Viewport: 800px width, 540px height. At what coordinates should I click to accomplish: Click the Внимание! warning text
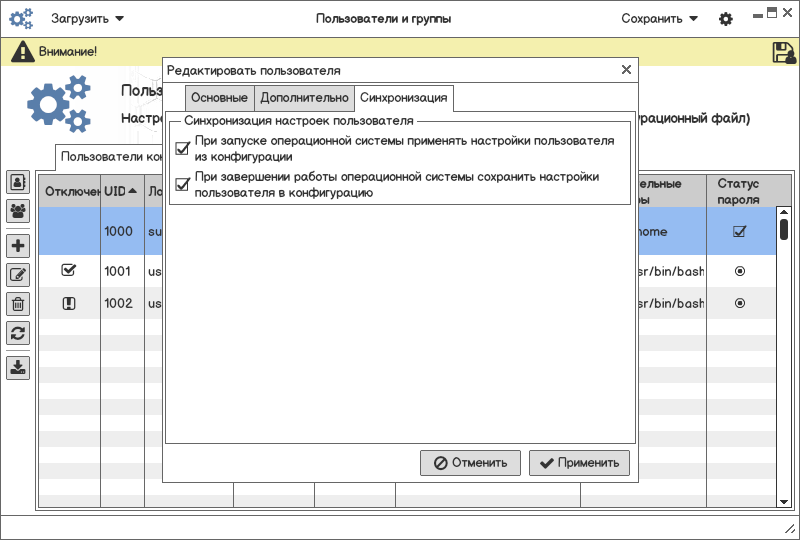(68, 52)
